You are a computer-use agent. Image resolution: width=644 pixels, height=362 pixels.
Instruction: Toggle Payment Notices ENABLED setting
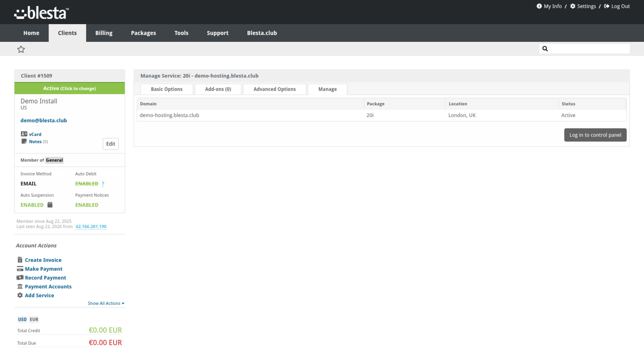click(87, 205)
